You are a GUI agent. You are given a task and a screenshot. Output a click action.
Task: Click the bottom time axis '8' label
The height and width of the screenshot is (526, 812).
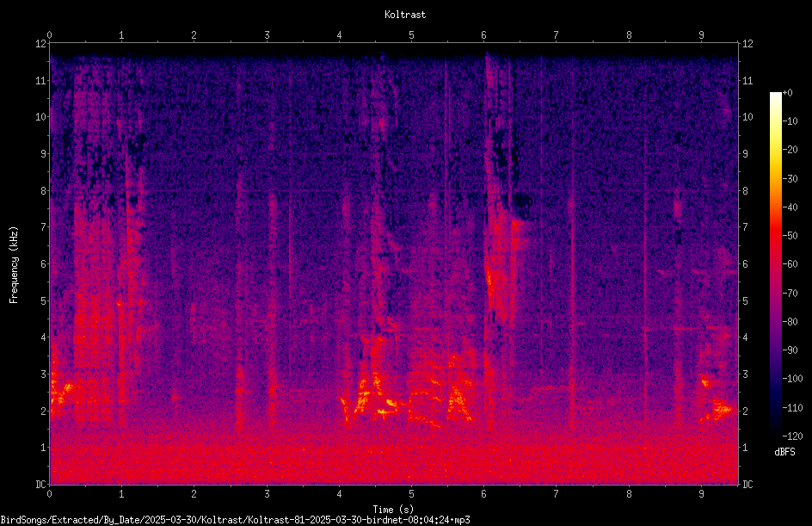629,494
